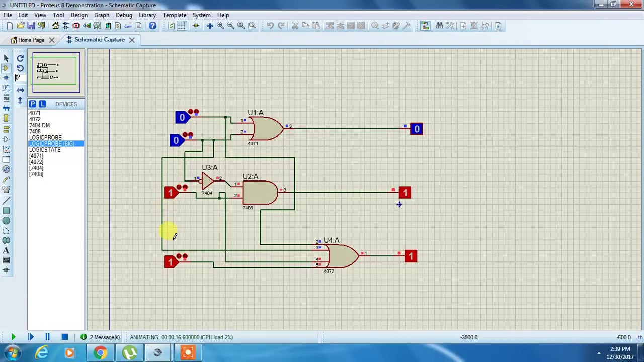Select 4071 in the devices list
644x362 pixels.
[x=35, y=113]
